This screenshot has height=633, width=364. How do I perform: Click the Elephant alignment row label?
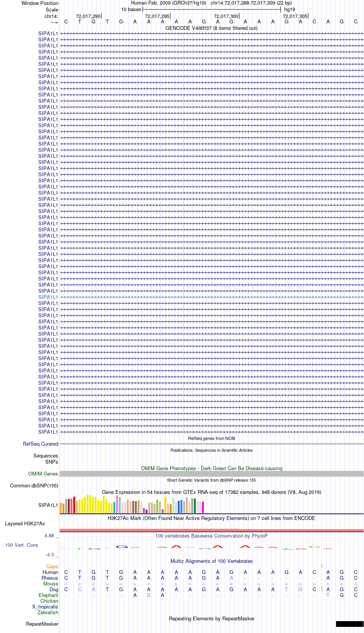[x=48, y=595]
